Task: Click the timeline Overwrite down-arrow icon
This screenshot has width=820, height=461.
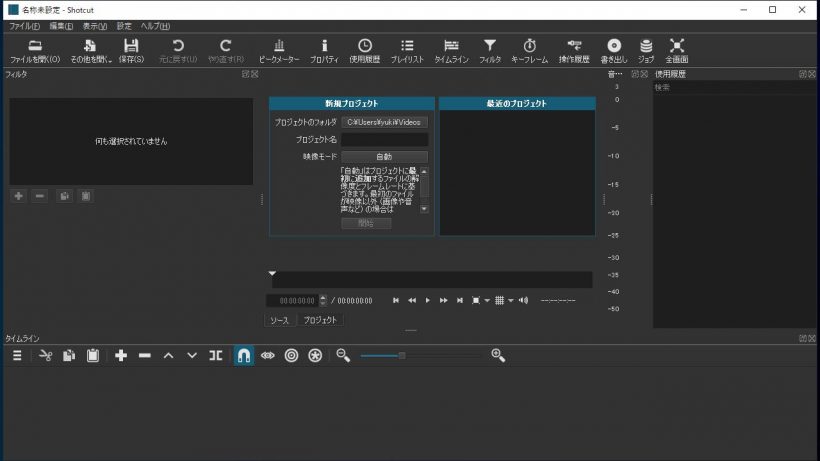Action: coord(192,355)
